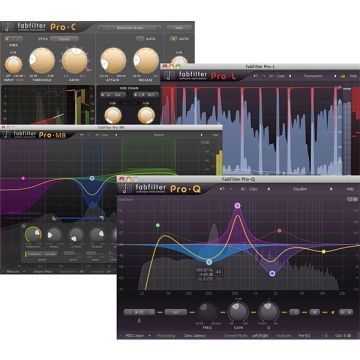This screenshot has width=360, height=360.
Task: Click the left side chain knob in Pro-C
Action: click(x=113, y=115)
